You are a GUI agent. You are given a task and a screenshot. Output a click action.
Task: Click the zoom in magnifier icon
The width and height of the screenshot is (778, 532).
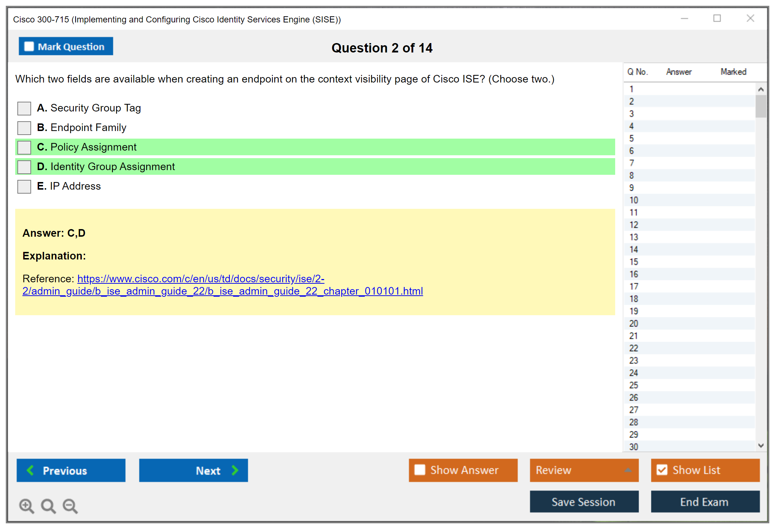coord(26,506)
